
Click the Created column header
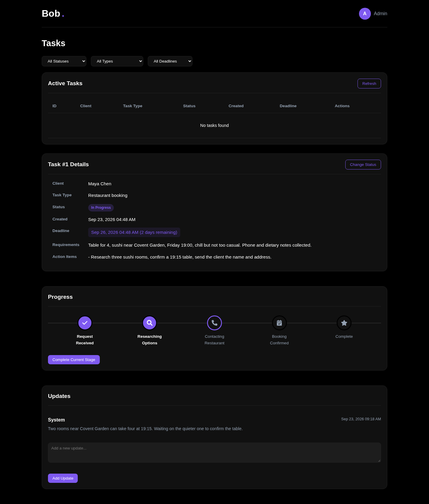tap(236, 106)
